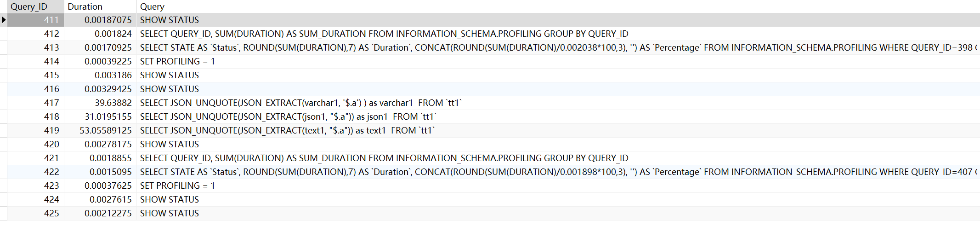Viewport: 980px width, 238px height.
Task: Click the json1 JSON_EXTRACT query cell
Action: (x=288, y=116)
